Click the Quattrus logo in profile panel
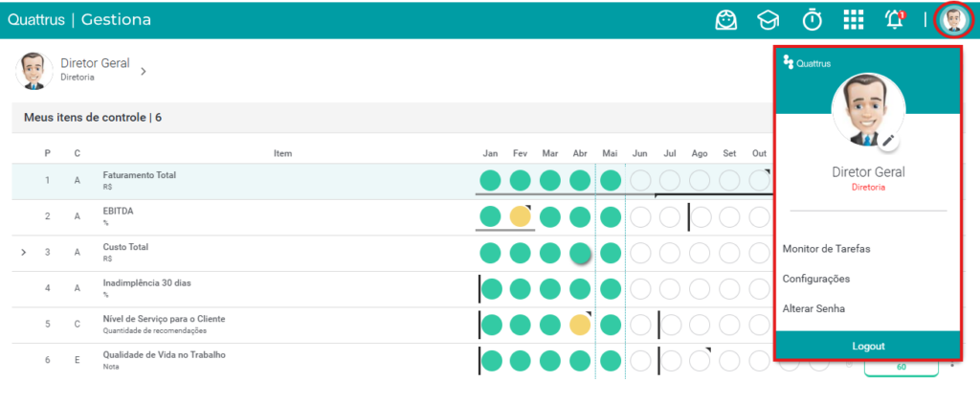The height and width of the screenshot is (405, 980). [806, 62]
